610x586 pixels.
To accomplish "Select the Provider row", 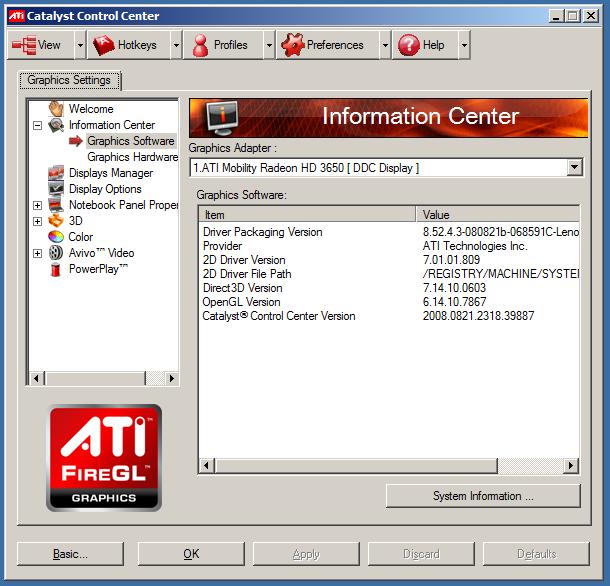I will point(389,246).
